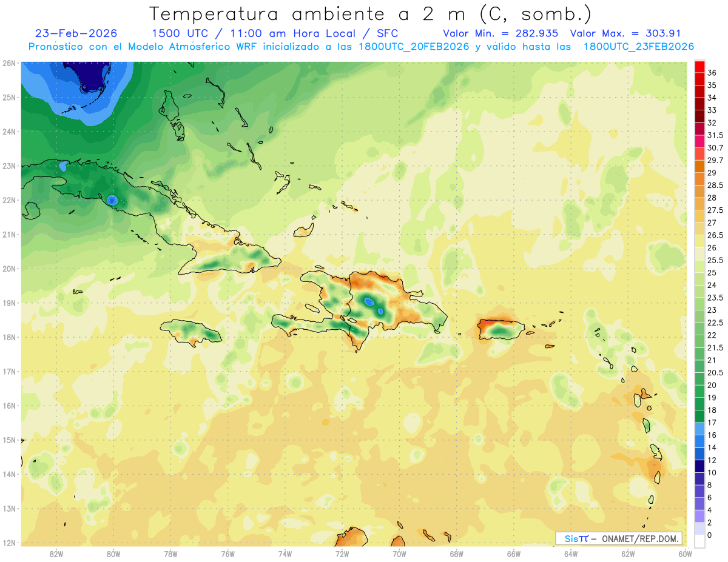This screenshot has width=728, height=562.
Task: Click the legend value label 21.5
Action: [715, 347]
